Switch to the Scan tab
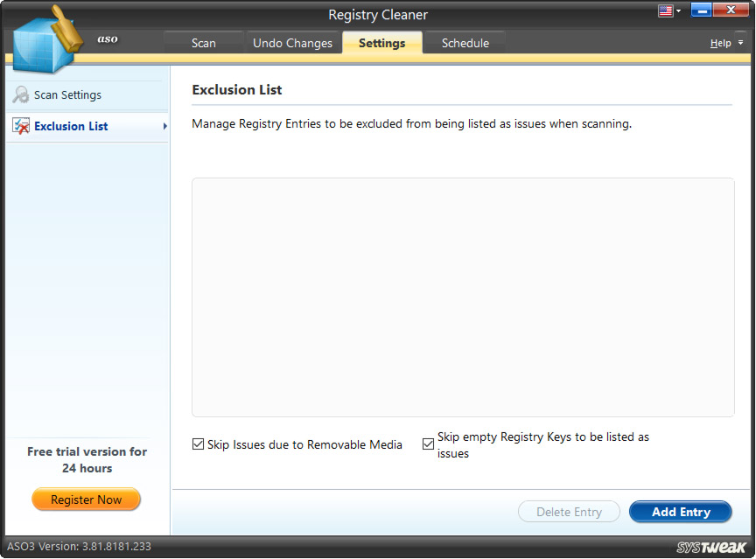 (x=202, y=42)
